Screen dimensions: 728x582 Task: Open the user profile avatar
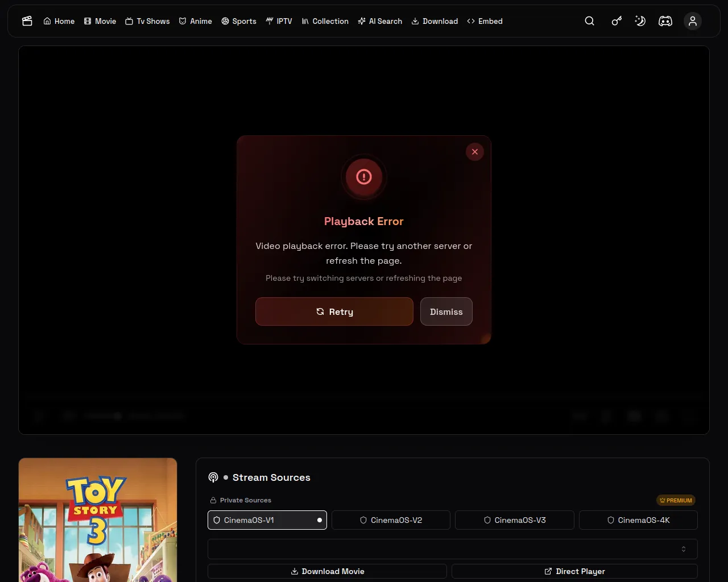693,21
